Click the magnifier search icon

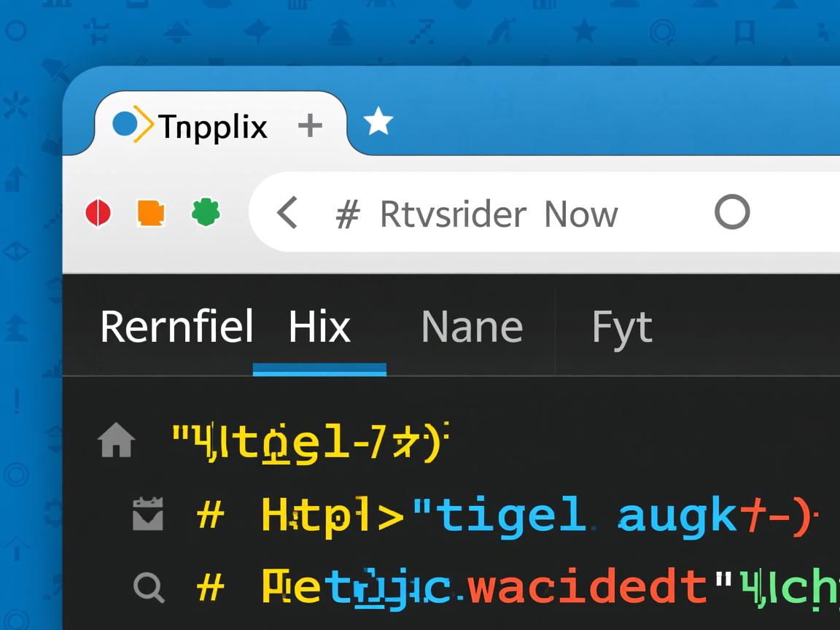(149, 588)
